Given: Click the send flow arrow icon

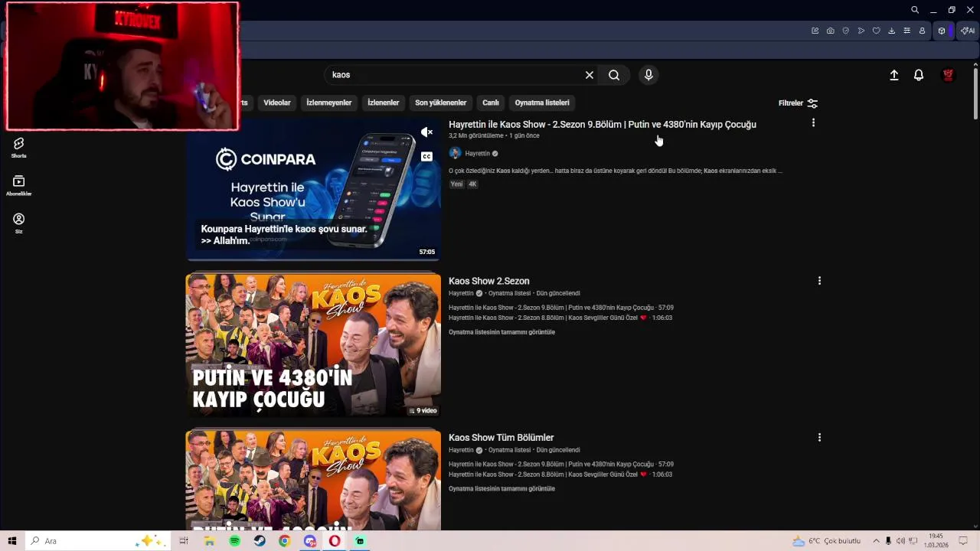Looking at the screenshot, I should 861,31.
